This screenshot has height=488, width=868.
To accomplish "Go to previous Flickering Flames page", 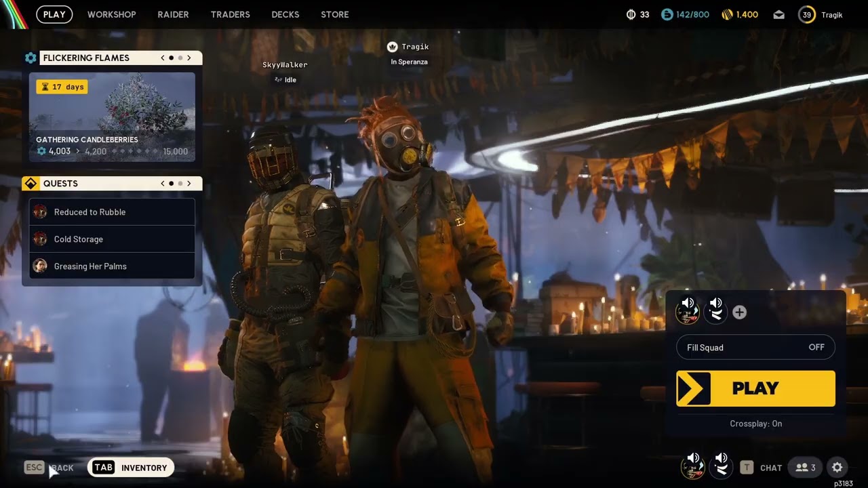I will 163,58.
